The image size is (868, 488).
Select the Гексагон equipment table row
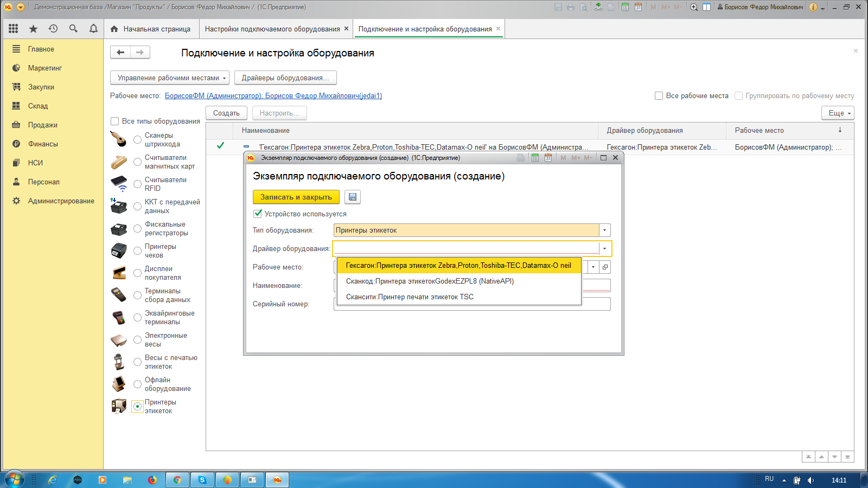coord(529,147)
